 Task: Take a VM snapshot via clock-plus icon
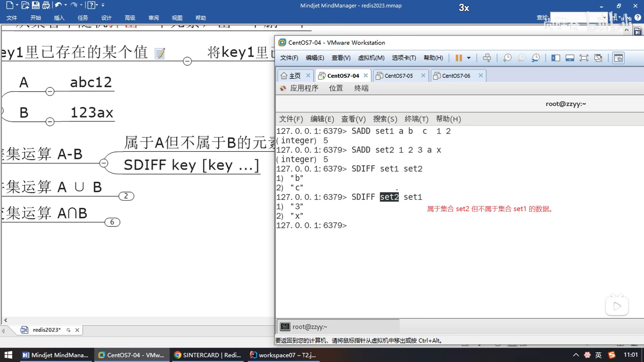click(507, 58)
